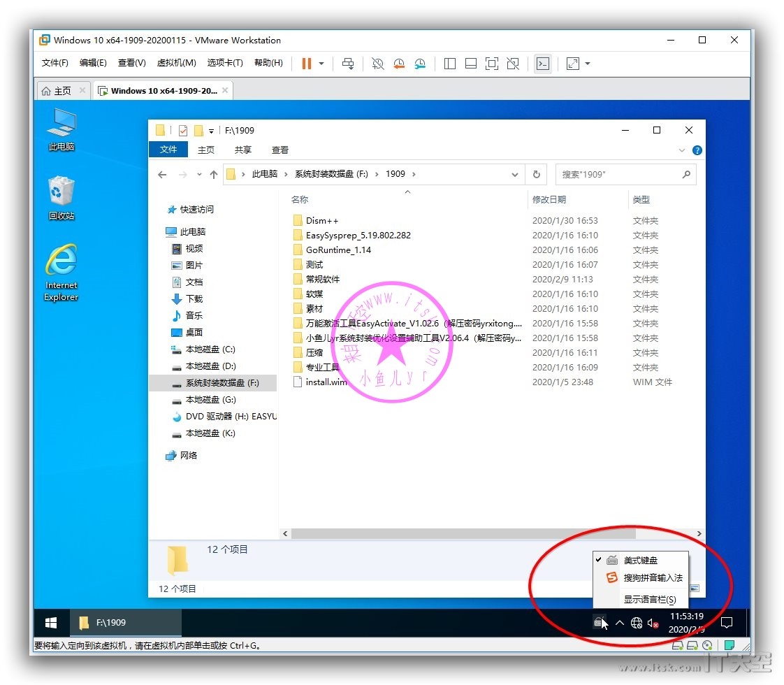
Task: Open the 主页 ribbon tab in Explorer
Action: pos(206,150)
